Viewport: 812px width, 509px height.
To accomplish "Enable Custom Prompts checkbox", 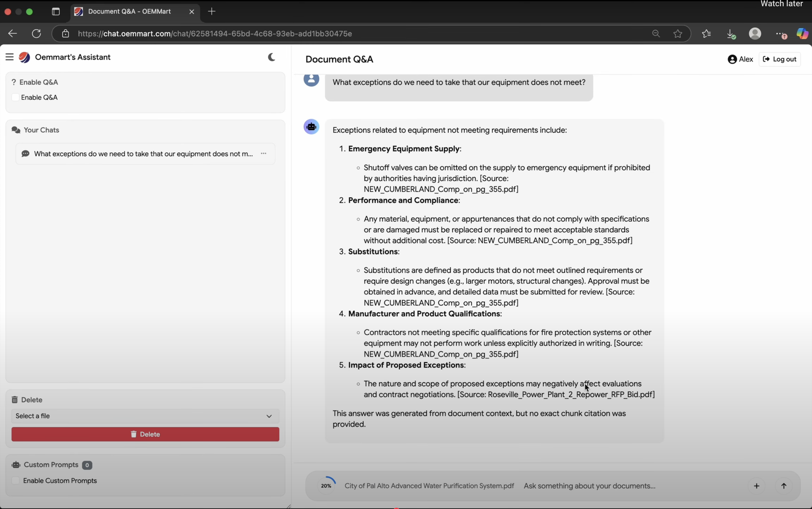I will 15,480.
